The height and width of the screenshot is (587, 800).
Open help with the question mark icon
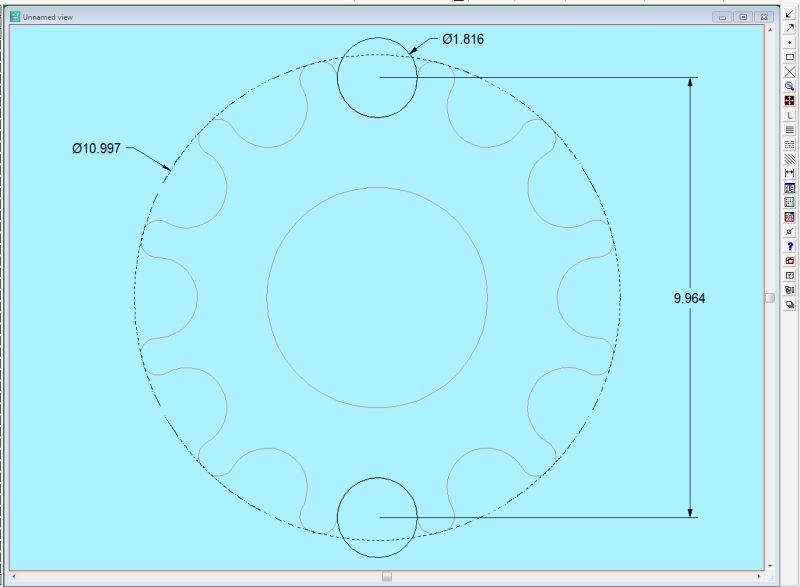click(x=790, y=246)
